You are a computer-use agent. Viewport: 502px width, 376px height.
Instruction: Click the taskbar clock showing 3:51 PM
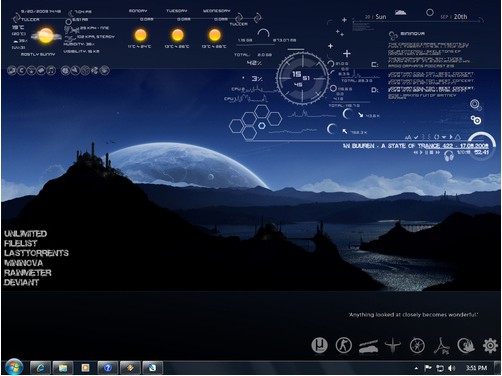tap(476, 368)
